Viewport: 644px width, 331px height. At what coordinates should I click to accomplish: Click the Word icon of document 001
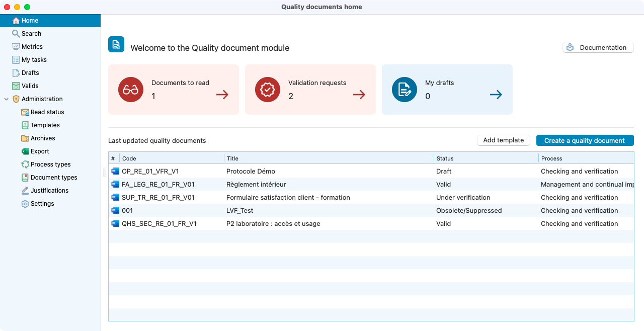tap(115, 210)
